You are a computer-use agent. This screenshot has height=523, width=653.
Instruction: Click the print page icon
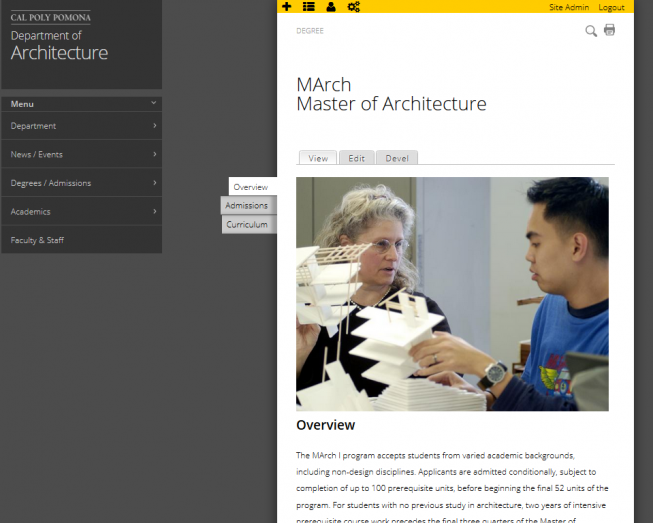pos(609,30)
